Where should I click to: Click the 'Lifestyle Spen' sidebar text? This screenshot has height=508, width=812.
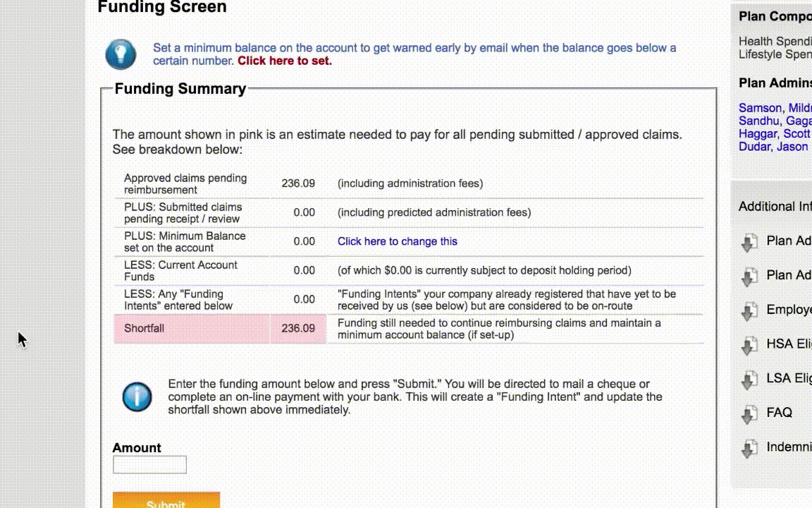(775, 54)
